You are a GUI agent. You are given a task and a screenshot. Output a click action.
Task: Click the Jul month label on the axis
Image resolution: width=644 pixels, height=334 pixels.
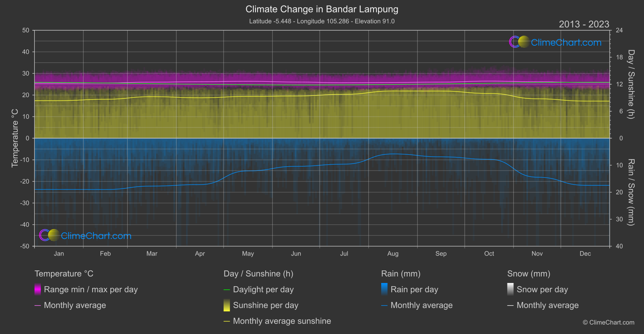tap(344, 253)
